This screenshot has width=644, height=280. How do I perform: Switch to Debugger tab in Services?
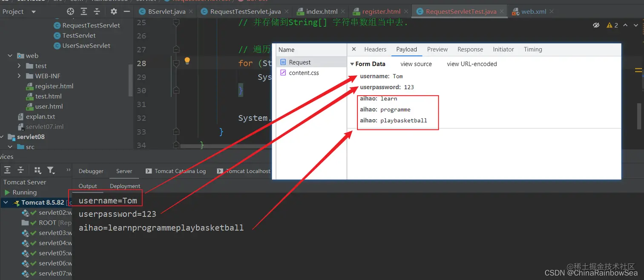91,171
